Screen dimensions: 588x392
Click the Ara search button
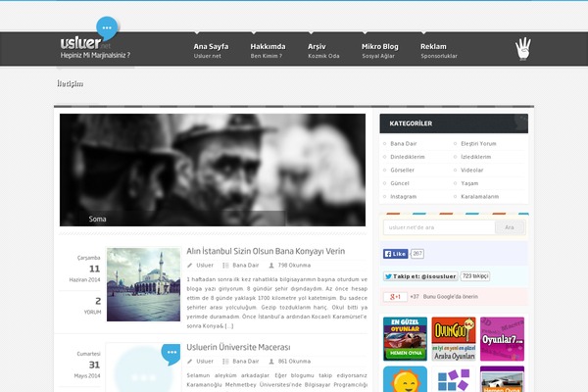510,227
